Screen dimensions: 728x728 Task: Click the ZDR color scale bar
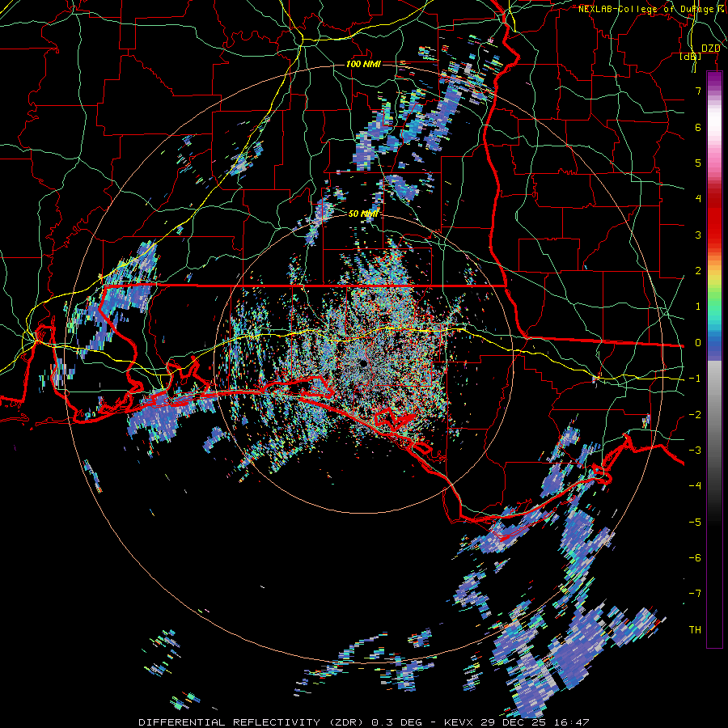tap(714, 359)
